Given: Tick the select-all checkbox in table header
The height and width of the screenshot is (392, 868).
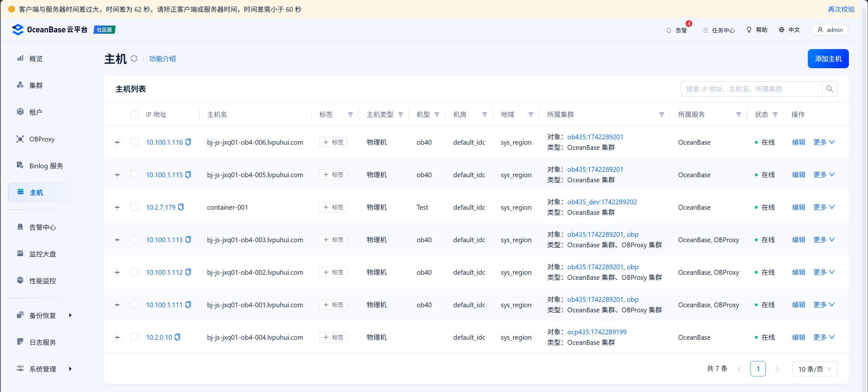Looking at the screenshot, I should point(134,115).
